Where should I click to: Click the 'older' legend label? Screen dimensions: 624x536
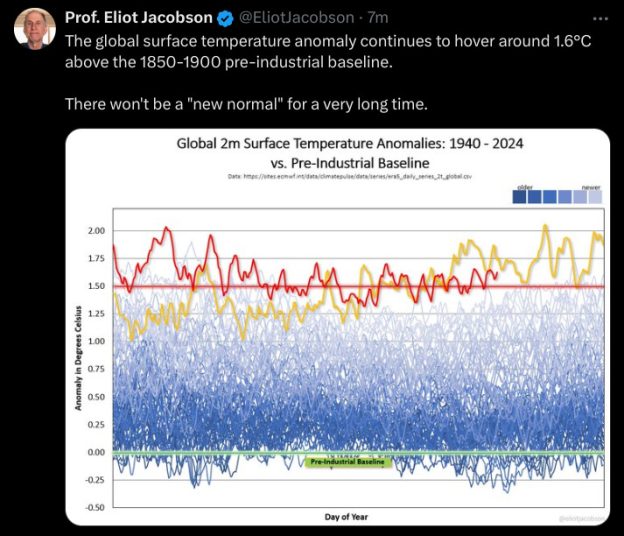coord(525,187)
